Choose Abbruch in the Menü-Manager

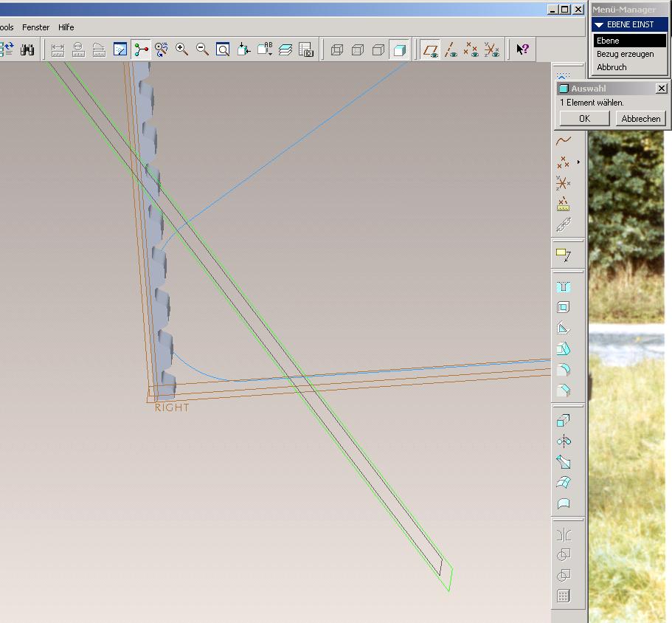[x=612, y=67]
